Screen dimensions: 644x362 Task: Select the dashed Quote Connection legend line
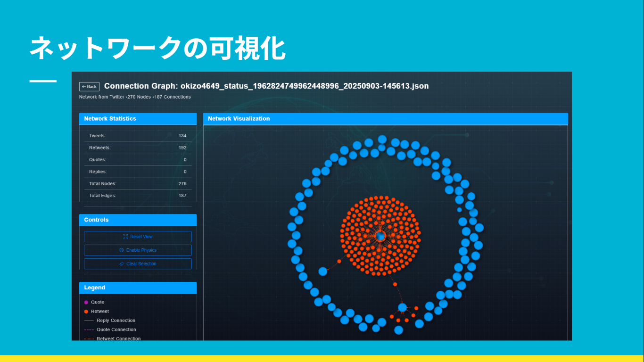(x=89, y=330)
